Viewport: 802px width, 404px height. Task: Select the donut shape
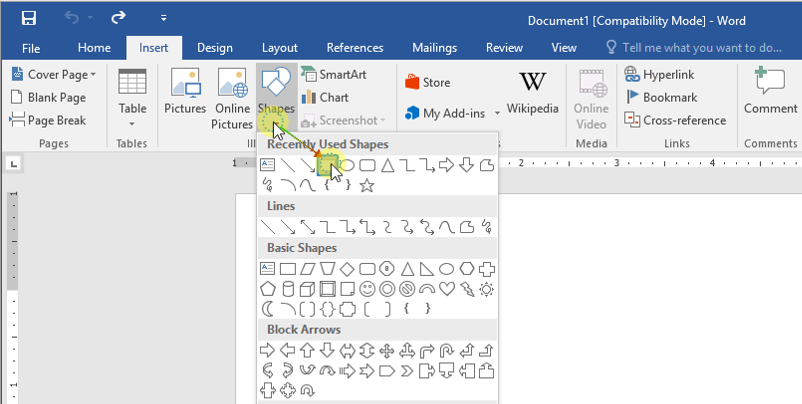click(387, 289)
